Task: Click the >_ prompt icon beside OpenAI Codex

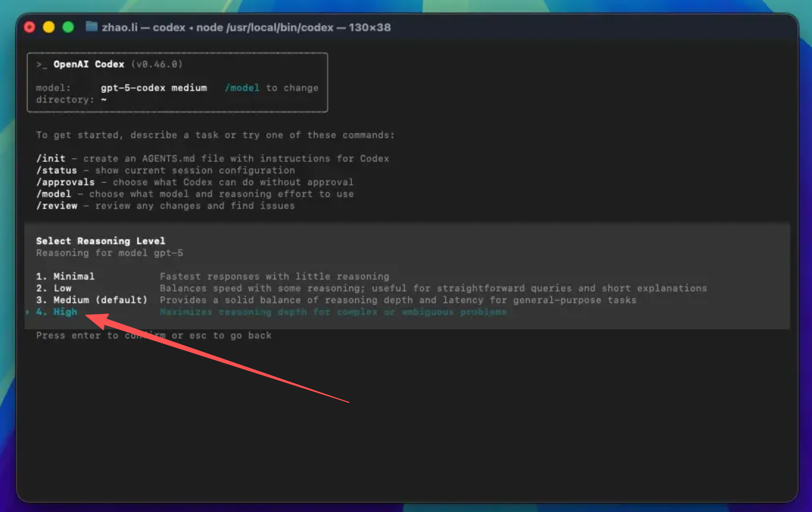Action: [x=42, y=64]
